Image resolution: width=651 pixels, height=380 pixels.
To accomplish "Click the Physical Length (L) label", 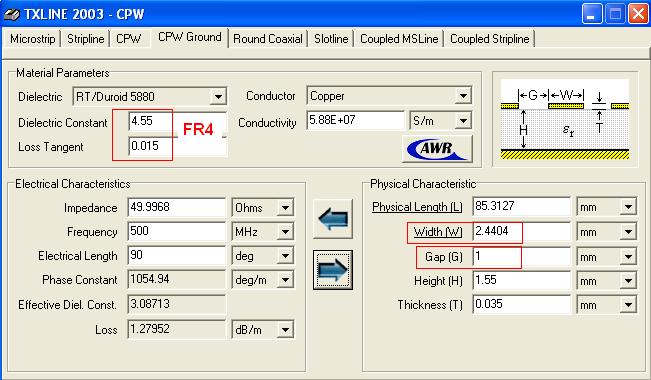I will click(x=417, y=207).
